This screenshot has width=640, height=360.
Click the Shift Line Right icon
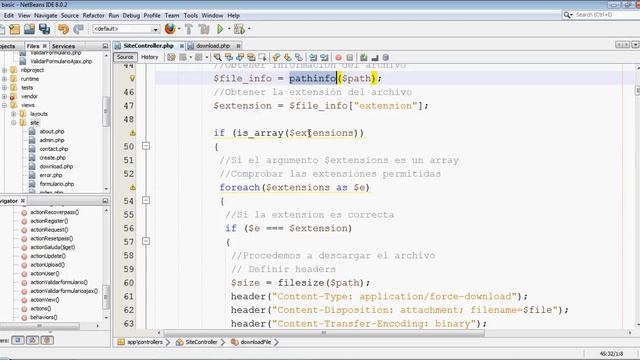(x=324, y=57)
